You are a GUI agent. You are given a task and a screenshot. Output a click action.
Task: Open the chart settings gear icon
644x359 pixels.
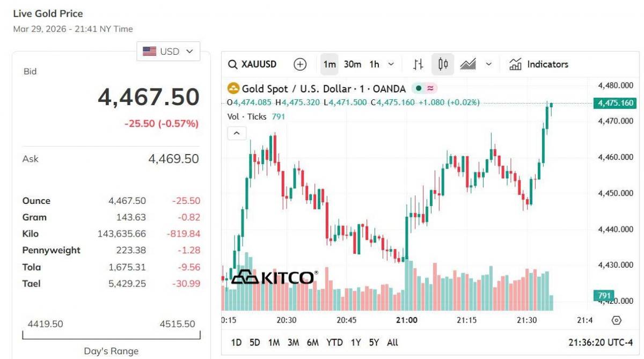pos(616,320)
